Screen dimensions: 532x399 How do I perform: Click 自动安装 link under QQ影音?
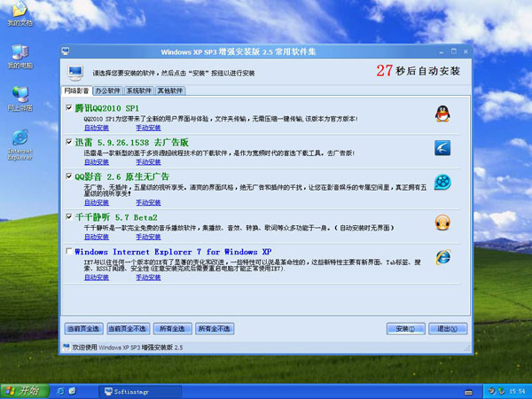coord(97,202)
